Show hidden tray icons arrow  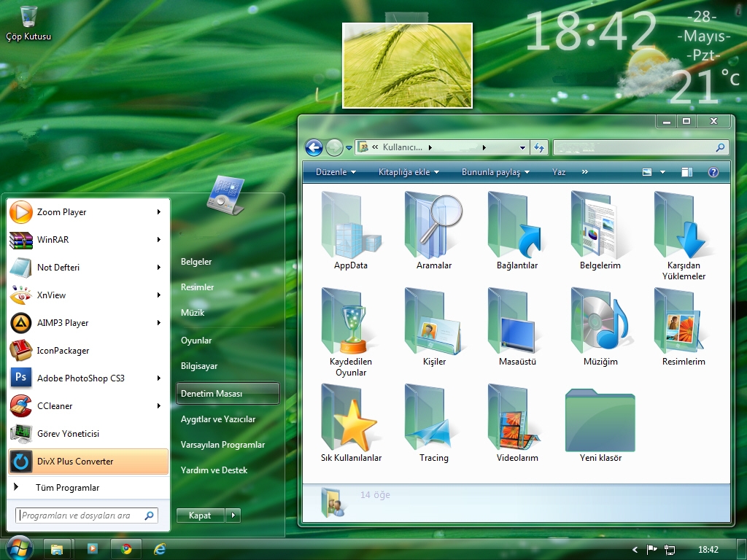[x=635, y=550]
